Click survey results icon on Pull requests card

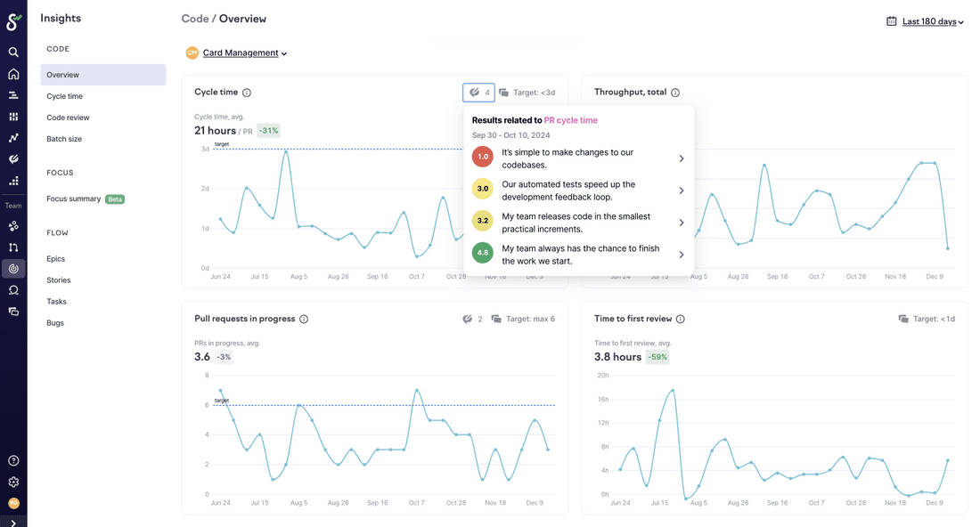(468, 319)
